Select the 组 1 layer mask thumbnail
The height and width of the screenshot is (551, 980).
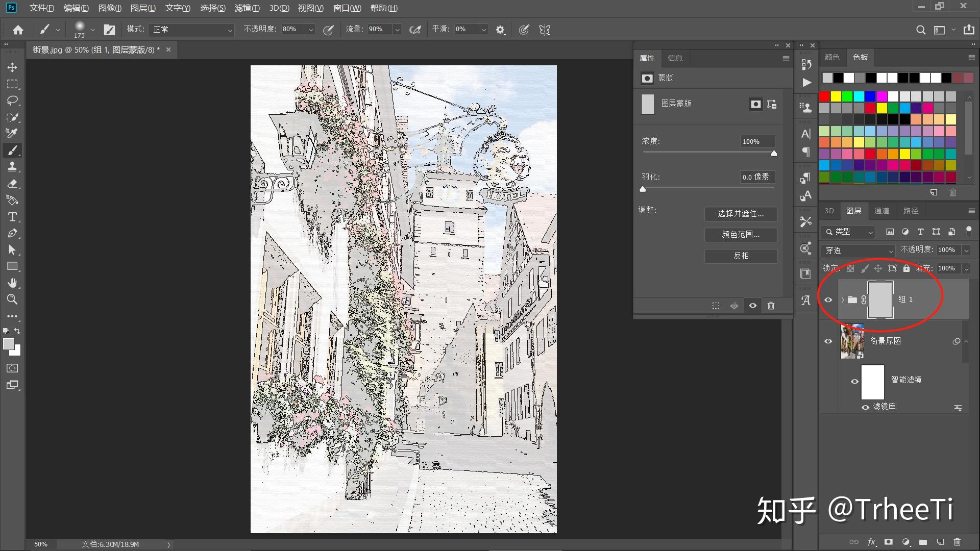880,300
